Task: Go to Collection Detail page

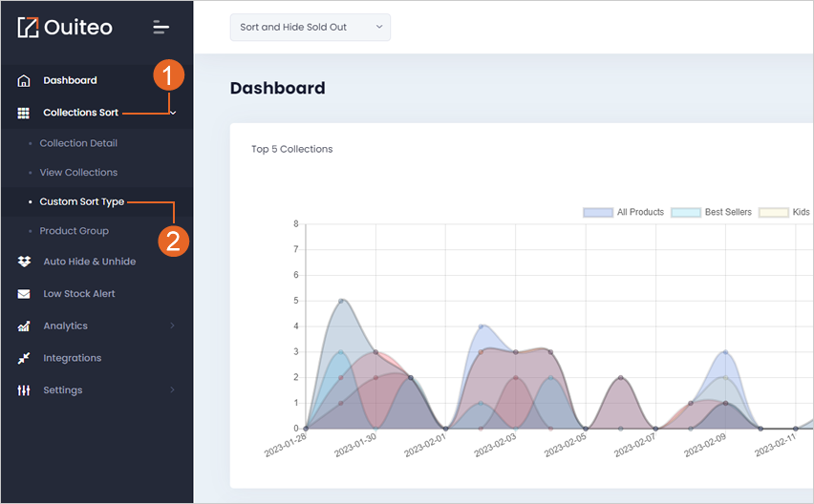Action: point(78,143)
